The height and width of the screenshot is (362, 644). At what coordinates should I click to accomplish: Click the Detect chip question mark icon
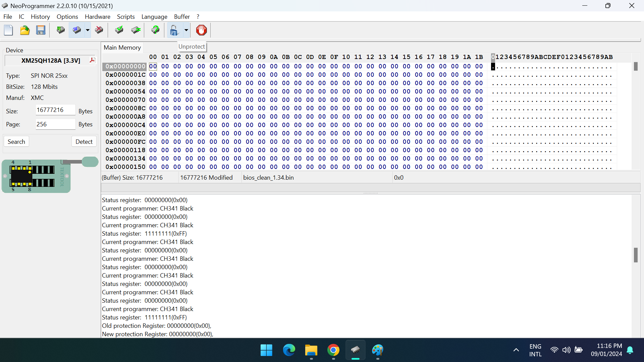click(155, 30)
